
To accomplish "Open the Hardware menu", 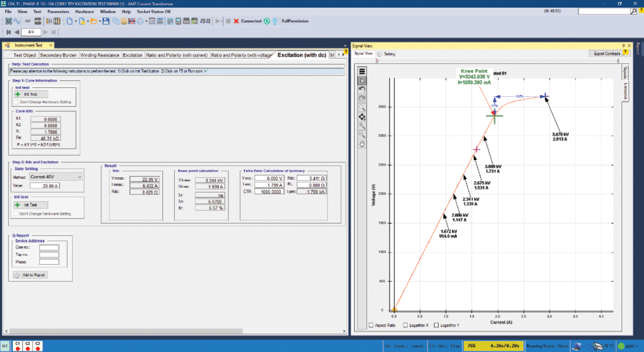I will [84, 11].
